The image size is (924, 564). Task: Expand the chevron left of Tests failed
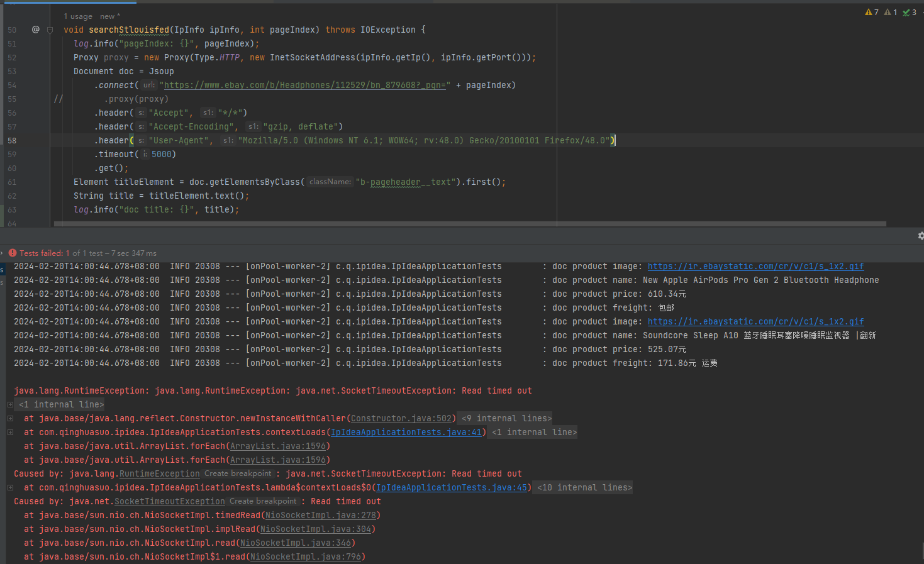(x=2, y=253)
